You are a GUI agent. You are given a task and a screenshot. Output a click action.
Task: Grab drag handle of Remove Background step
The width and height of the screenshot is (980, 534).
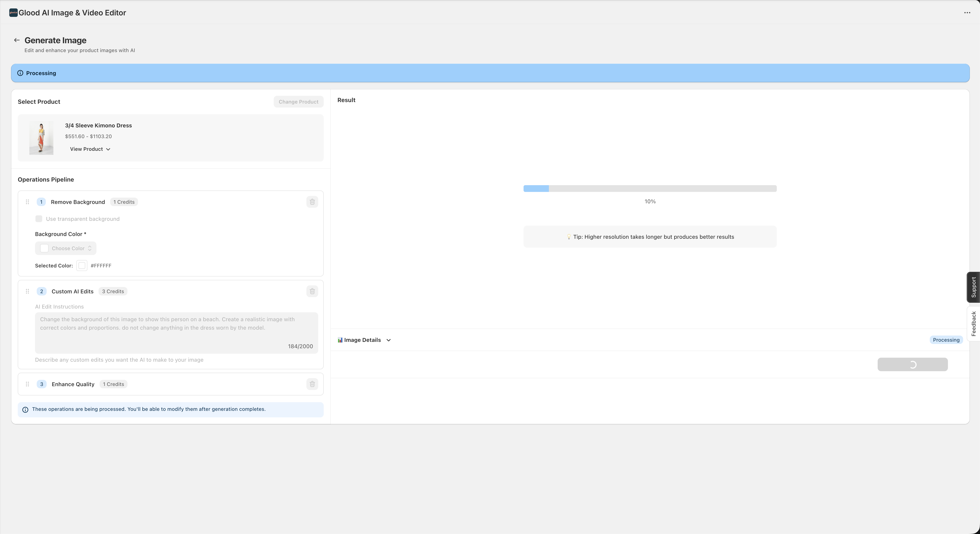tap(27, 202)
